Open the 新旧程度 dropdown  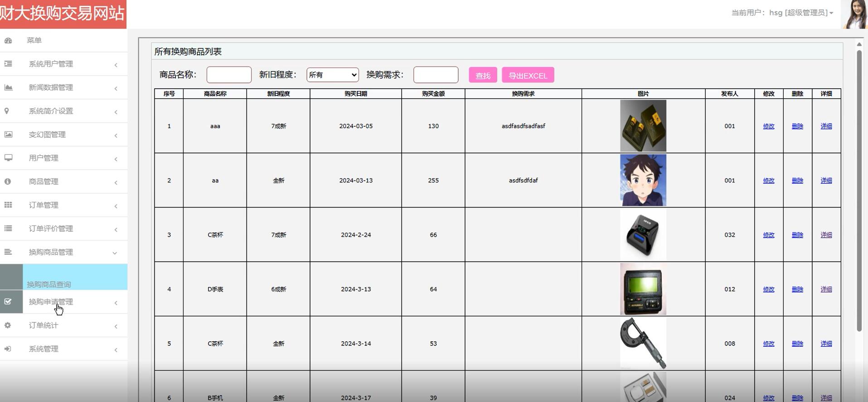333,75
